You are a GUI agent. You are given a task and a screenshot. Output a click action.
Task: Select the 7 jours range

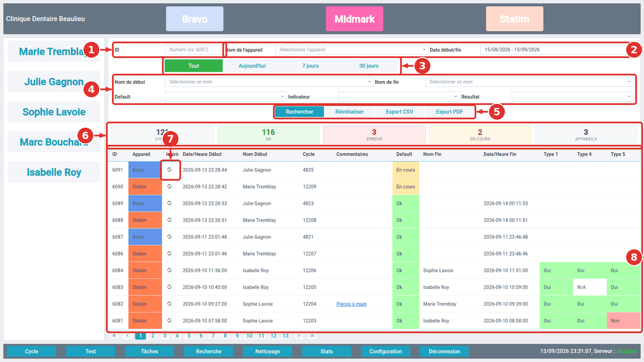310,66
